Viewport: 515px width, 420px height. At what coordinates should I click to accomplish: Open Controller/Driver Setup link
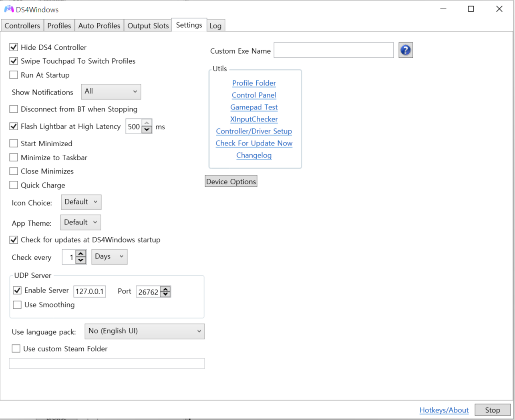tap(254, 131)
